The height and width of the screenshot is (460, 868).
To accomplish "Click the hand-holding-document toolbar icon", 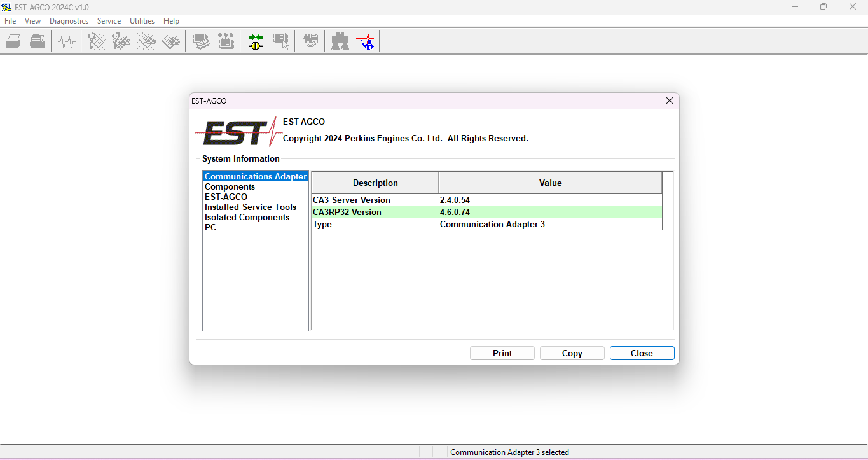I will tap(310, 41).
